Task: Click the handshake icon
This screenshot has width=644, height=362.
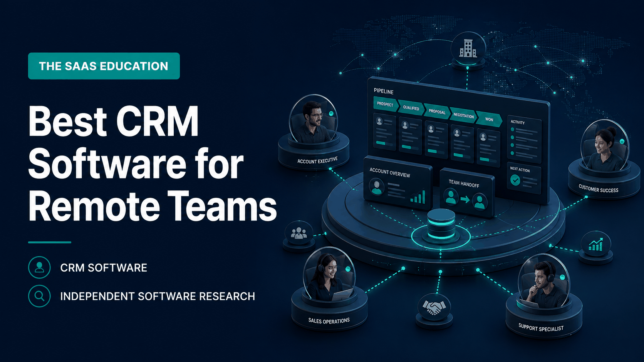Action: (434, 307)
